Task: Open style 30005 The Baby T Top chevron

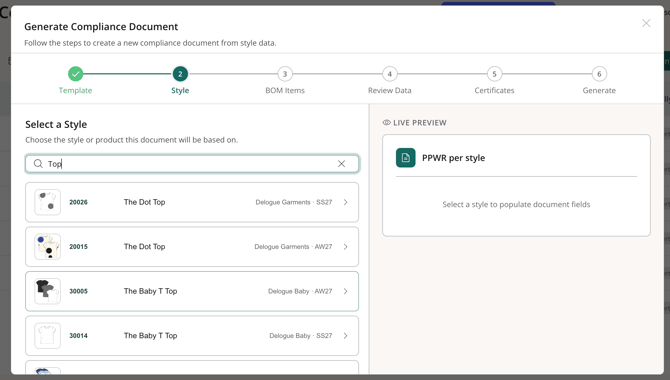Action: pos(345,291)
